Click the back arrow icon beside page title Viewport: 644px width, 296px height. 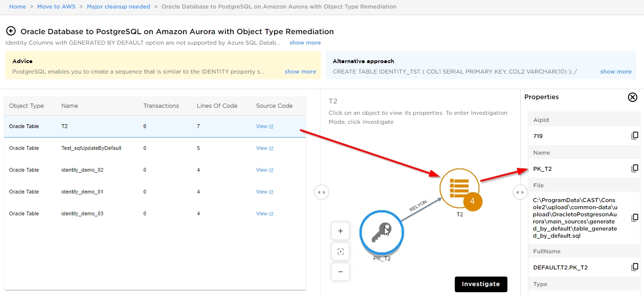tap(10, 31)
